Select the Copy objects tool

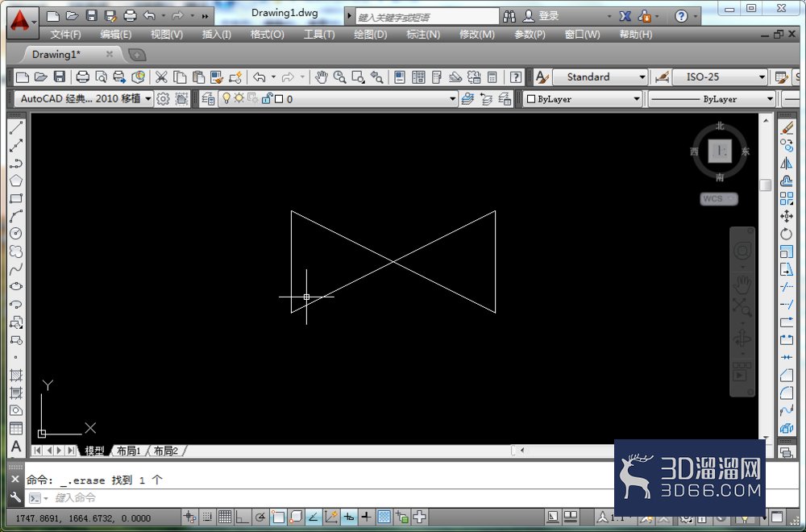(x=787, y=145)
